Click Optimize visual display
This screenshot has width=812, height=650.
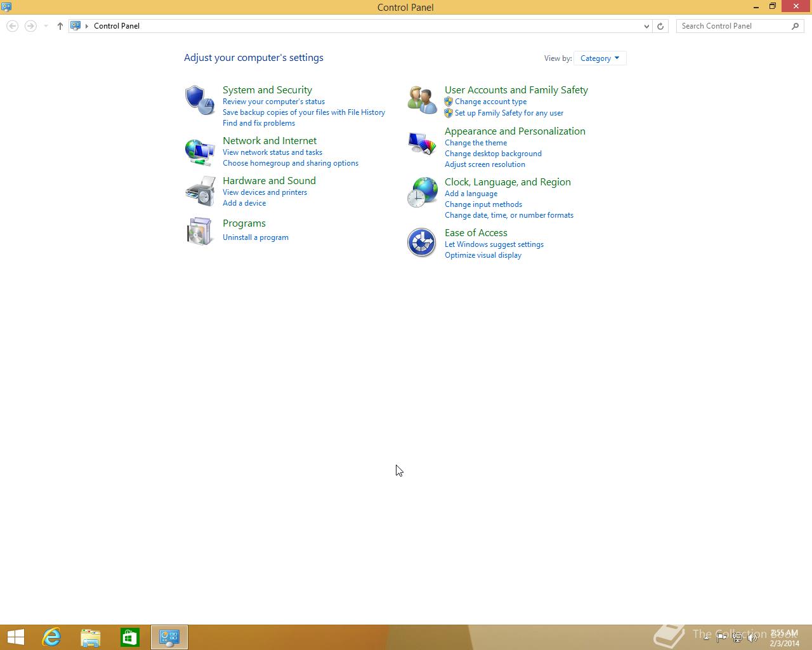[483, 255]
